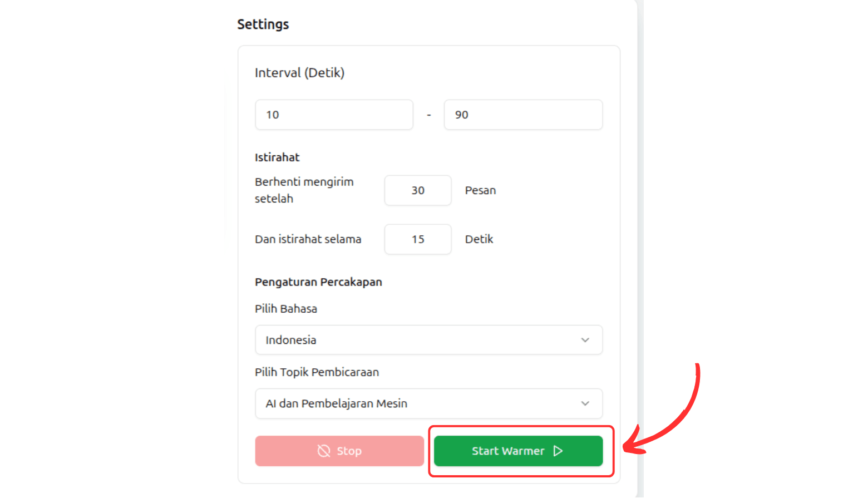The height and width of the screenshot is (503, 868).
Task: Select the rest duration field showing 15
Action: 418,239
